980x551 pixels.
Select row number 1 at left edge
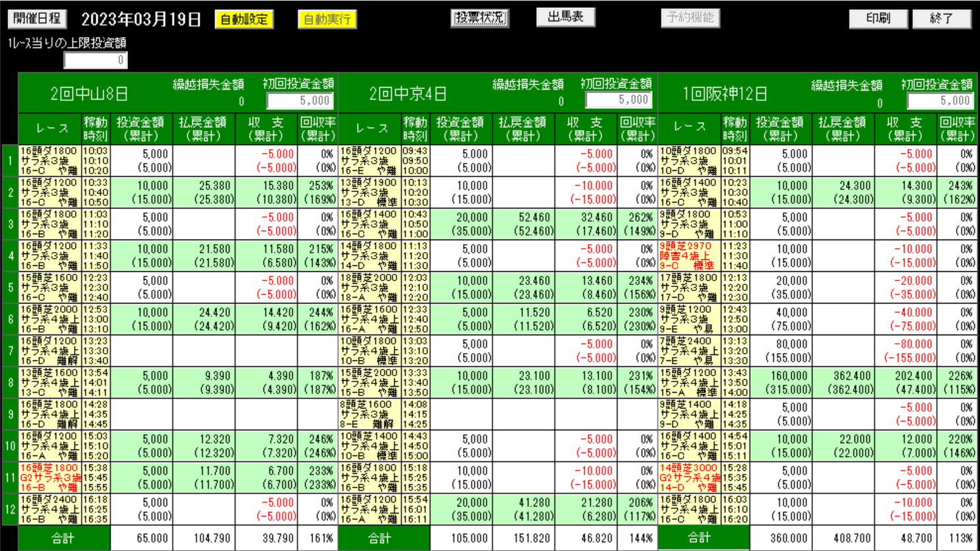[10, 160]
